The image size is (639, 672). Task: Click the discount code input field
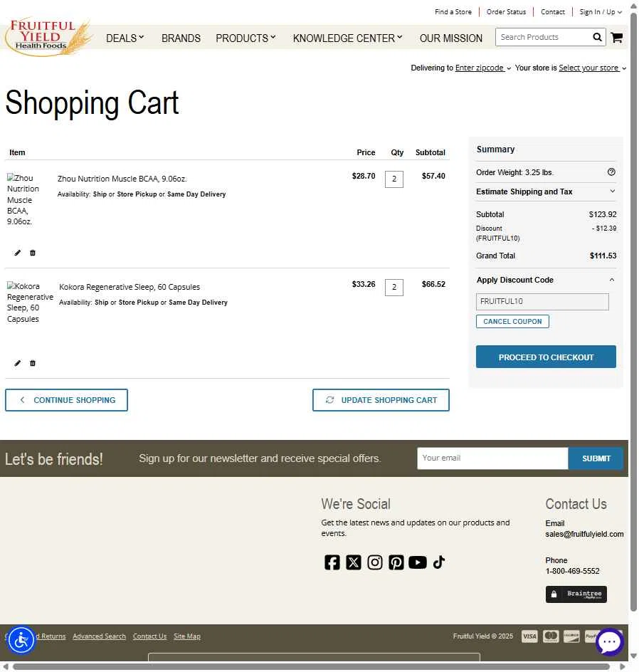coord(542,302)
